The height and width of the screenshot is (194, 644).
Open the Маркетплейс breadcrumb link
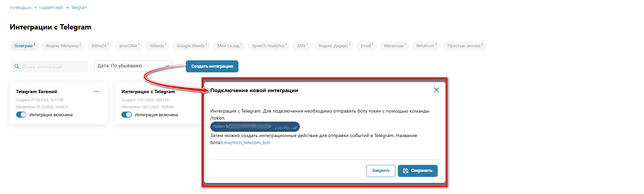[51, 8]
